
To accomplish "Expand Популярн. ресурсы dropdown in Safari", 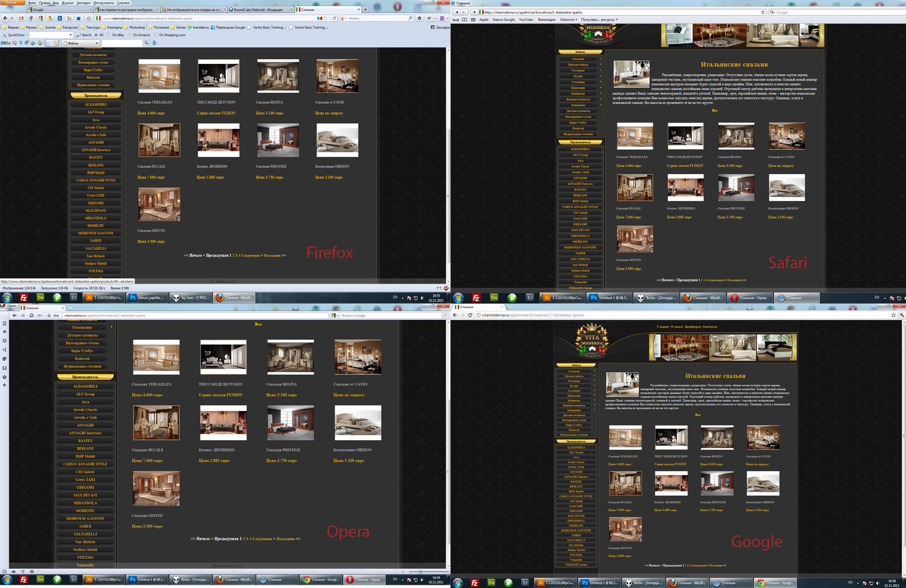I will tap(600, 20).
